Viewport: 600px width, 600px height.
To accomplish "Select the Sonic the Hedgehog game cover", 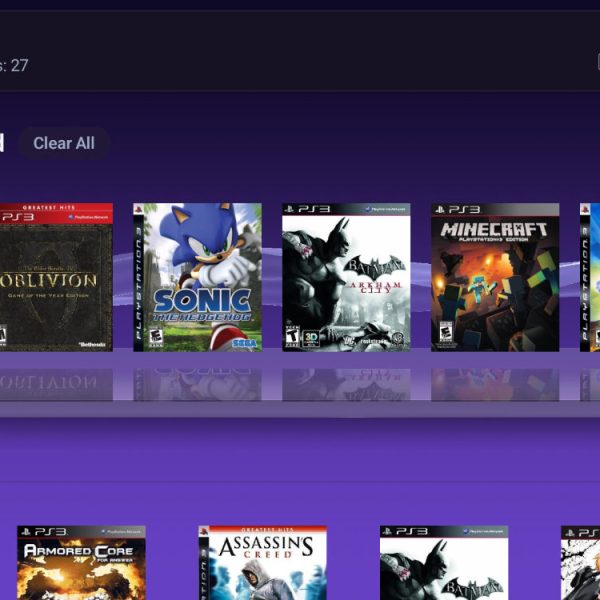I will (197, 277).
